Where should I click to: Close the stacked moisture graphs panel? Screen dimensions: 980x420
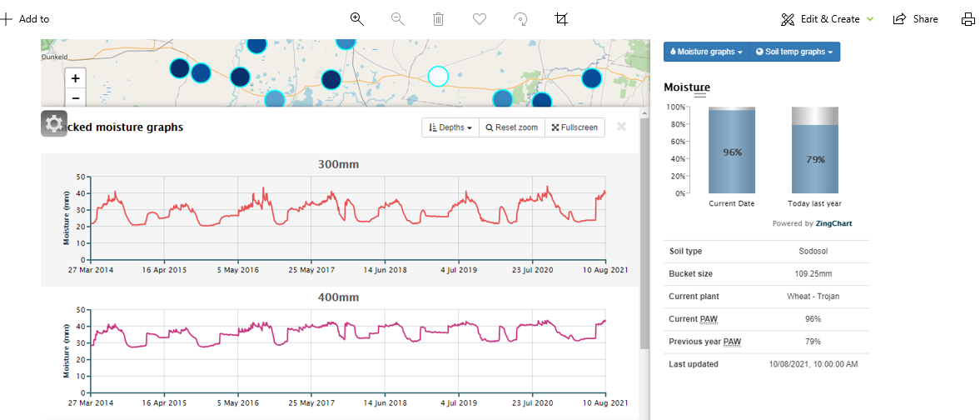(x=621, y=127)
